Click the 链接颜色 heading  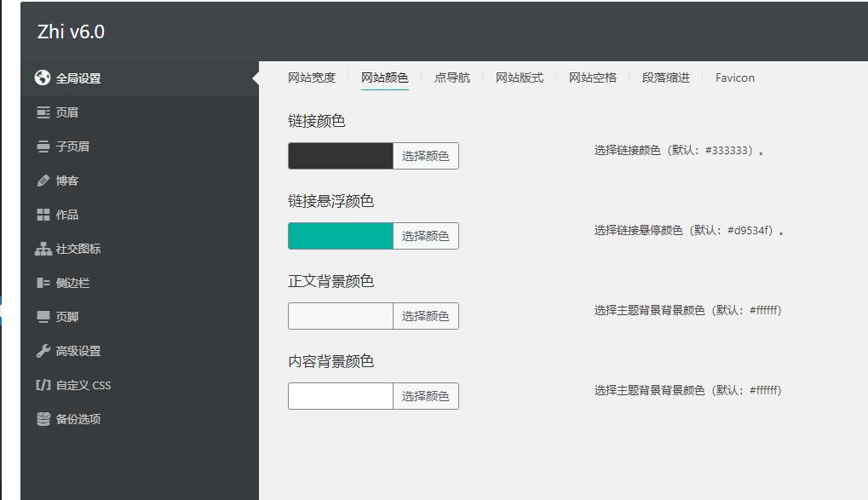(x=317, y=121)
